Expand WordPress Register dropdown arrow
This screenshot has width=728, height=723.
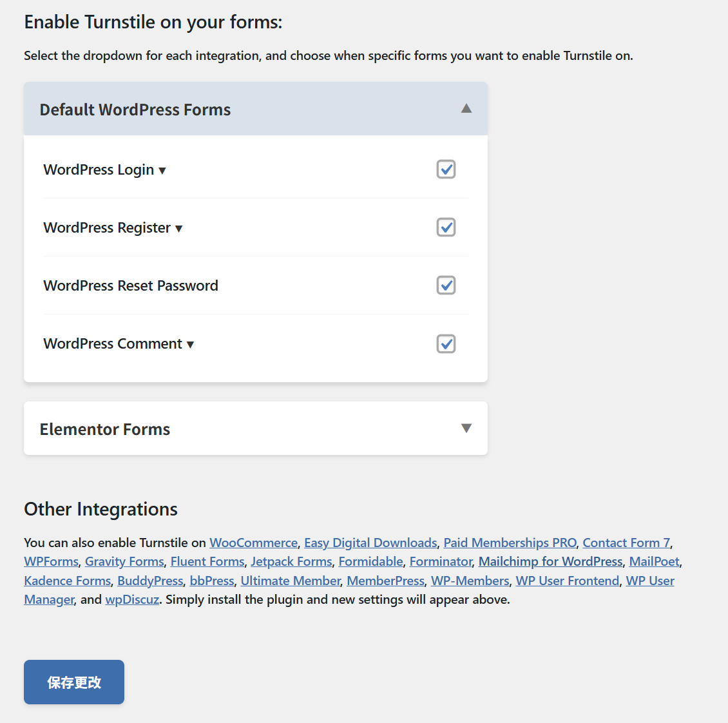tap(179, 229)
